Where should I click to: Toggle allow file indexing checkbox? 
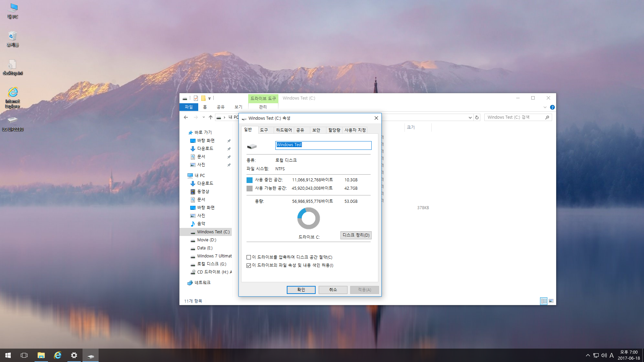coord(249,265)
